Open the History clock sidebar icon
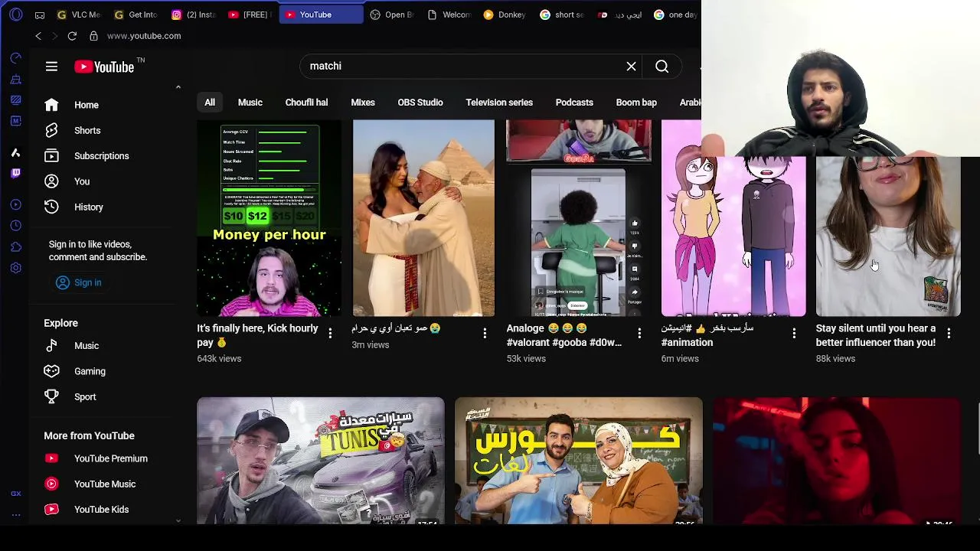Image resolution: width=980 pixels, height=551 pixels. (16, 226)
